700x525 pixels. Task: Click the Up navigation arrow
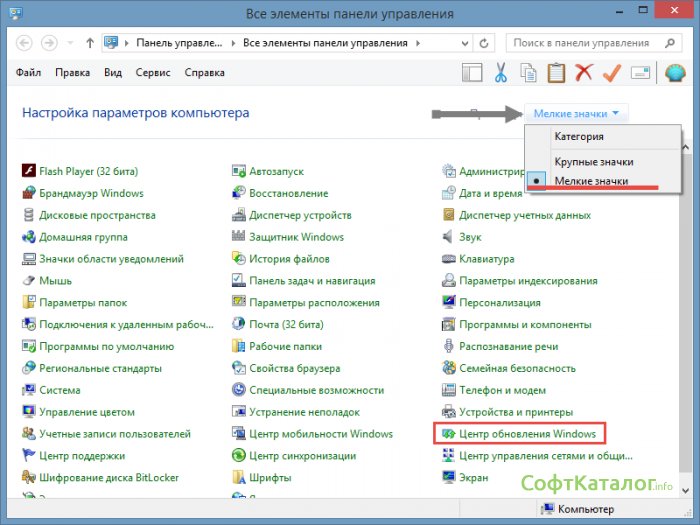[x=90, y=44]
